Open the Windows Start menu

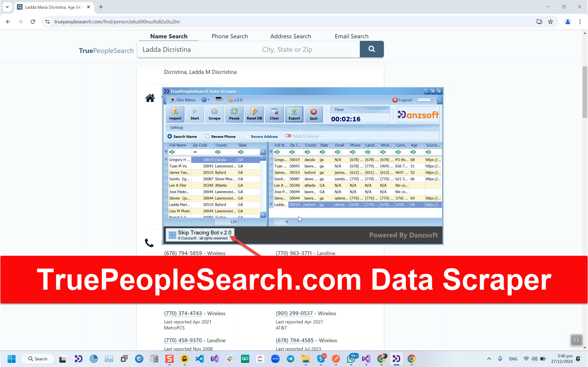11,359
